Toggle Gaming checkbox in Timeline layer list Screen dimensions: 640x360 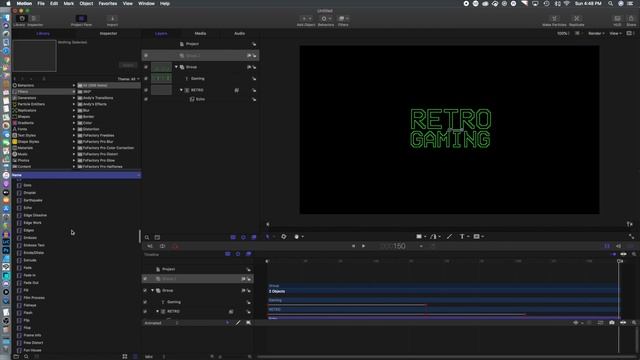click(x=145, y=302)
